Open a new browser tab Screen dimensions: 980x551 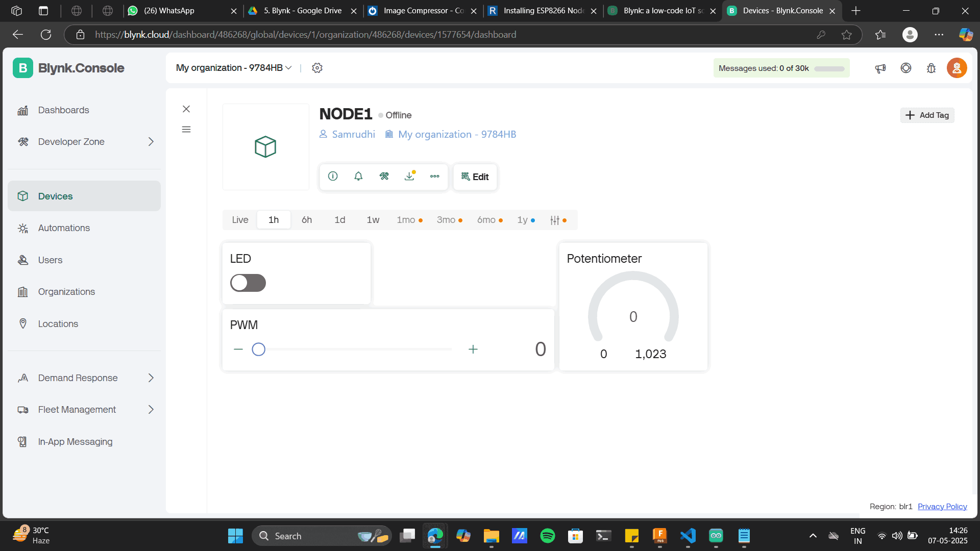856,11
